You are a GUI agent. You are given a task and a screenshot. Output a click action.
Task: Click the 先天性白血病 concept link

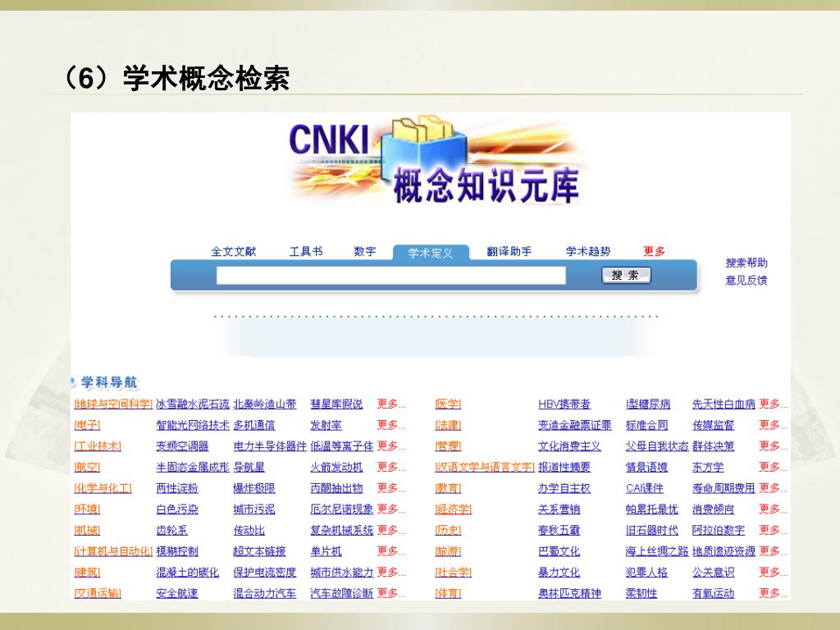[x=724, y=404]
